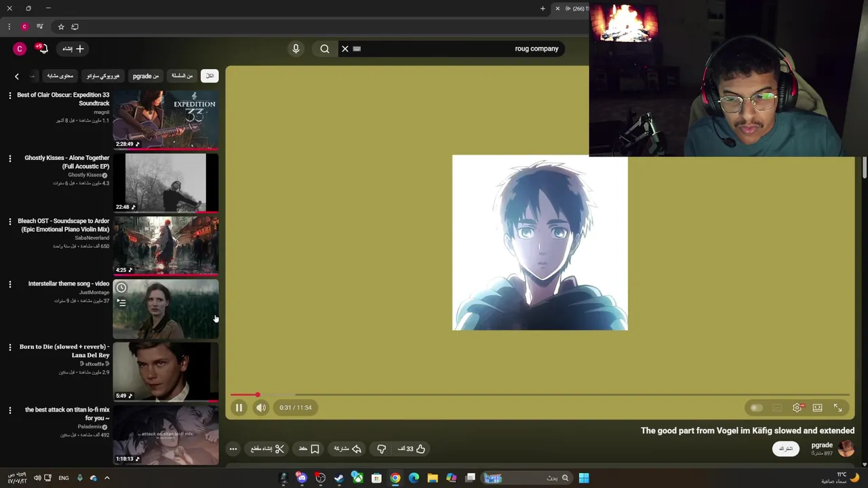Open the Windows Start button
The width and height of the screenshot is (868, 488).
pos(584,478)
